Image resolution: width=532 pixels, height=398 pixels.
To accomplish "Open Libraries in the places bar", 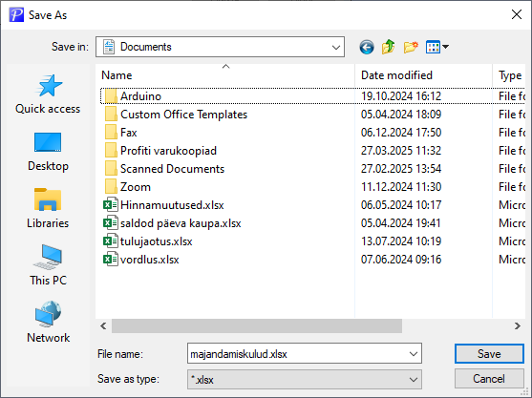I will click(x=48, y=208).
